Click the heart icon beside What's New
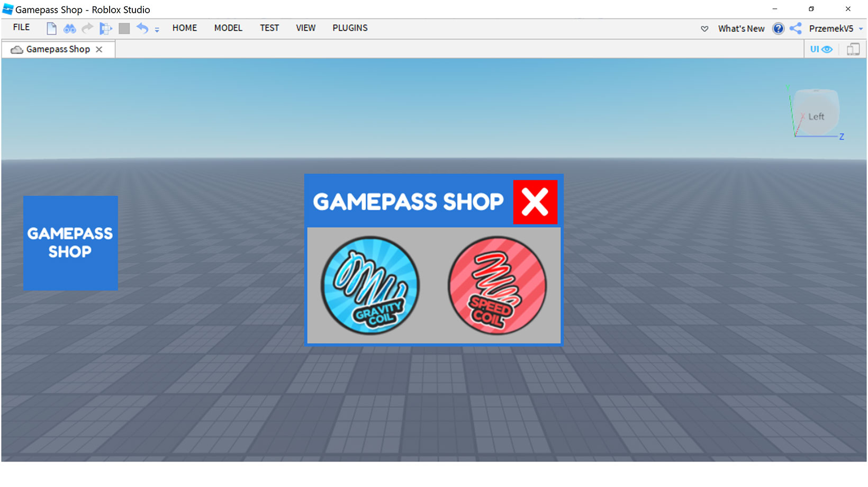 [x=704, y=29]
